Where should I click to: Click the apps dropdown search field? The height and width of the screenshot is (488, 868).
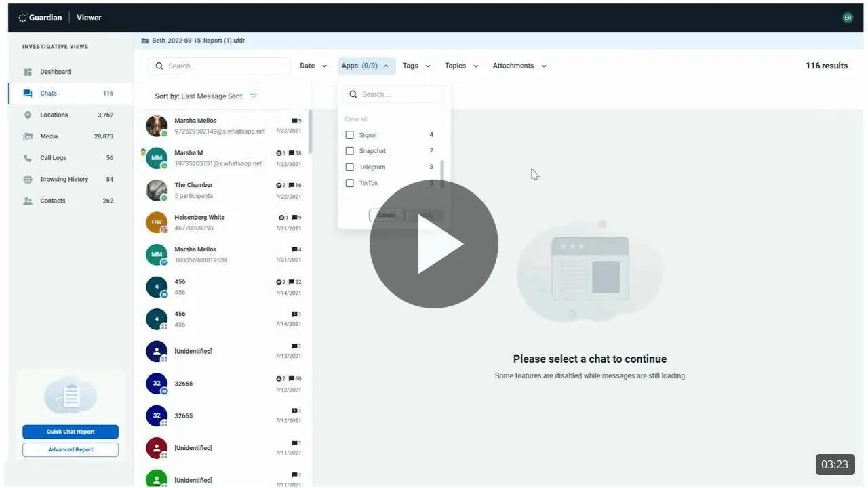(x=400, y=94)
